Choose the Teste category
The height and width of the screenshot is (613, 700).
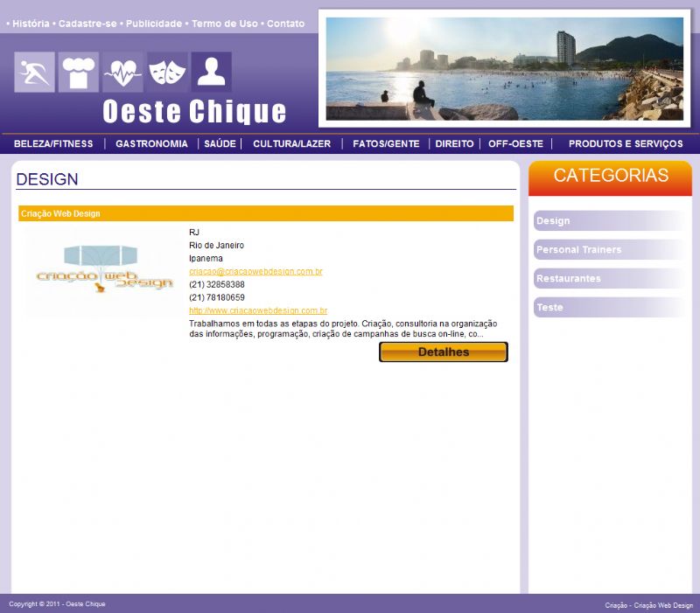pyautogui.click(x=610, y=308)
